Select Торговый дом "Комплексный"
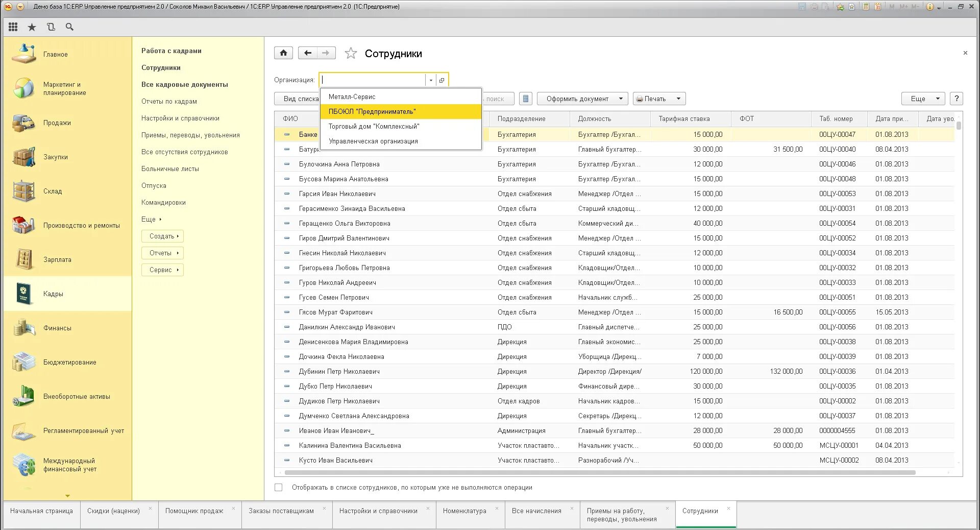This screenshot has height=530, width=980. coord(401,126)
